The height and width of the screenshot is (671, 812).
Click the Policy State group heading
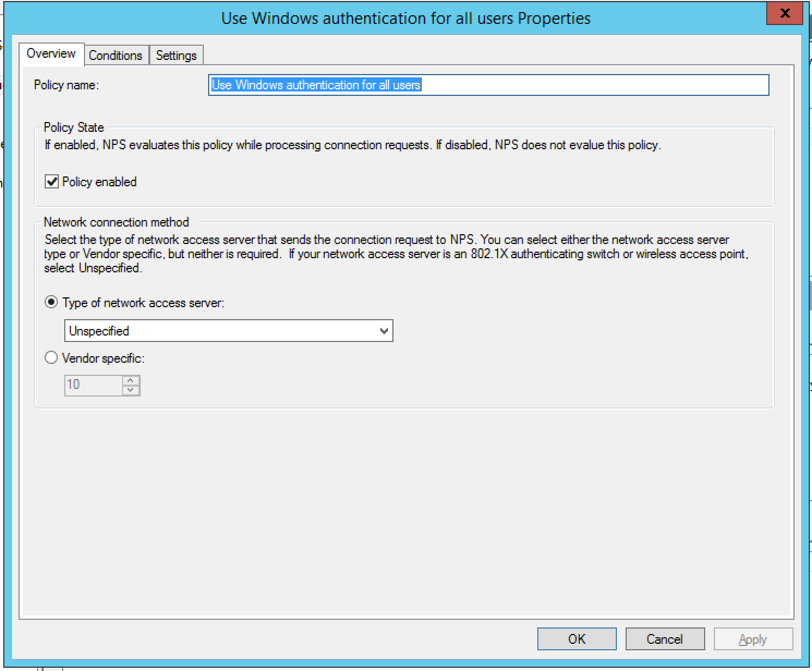[74, 127]
